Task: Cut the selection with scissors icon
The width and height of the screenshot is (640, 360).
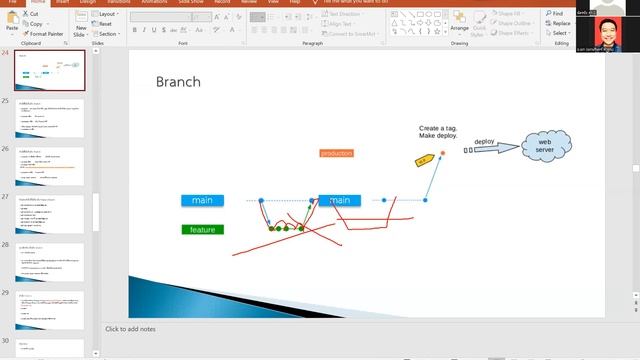Action: [x=30, y=14]
